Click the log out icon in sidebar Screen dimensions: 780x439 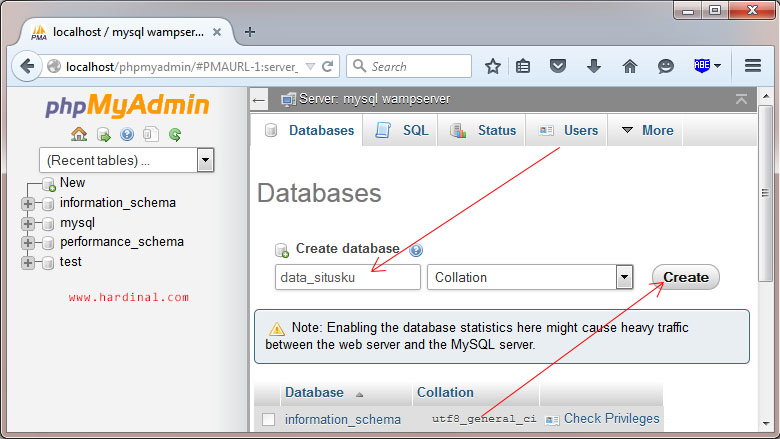[103, 134]
